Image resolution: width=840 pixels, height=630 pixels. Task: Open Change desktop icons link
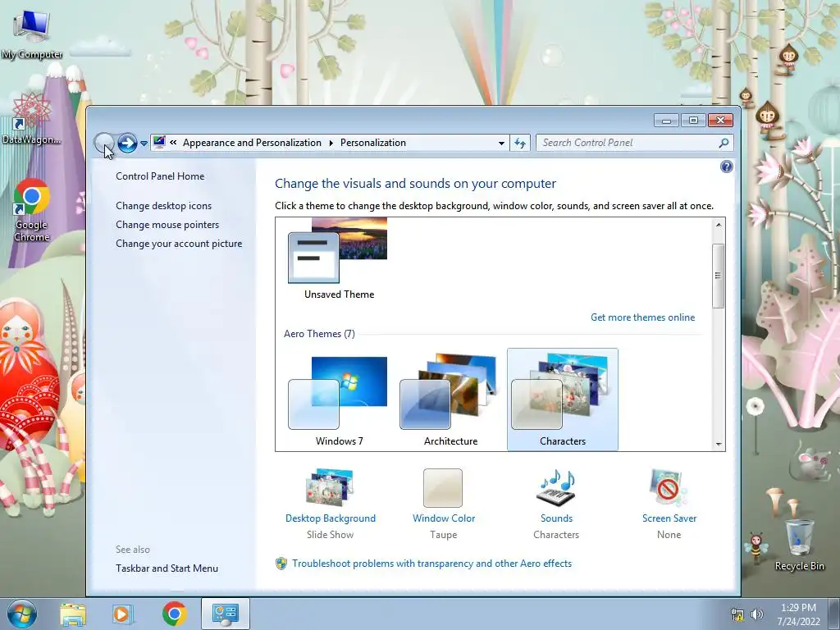tap(163, 206)
